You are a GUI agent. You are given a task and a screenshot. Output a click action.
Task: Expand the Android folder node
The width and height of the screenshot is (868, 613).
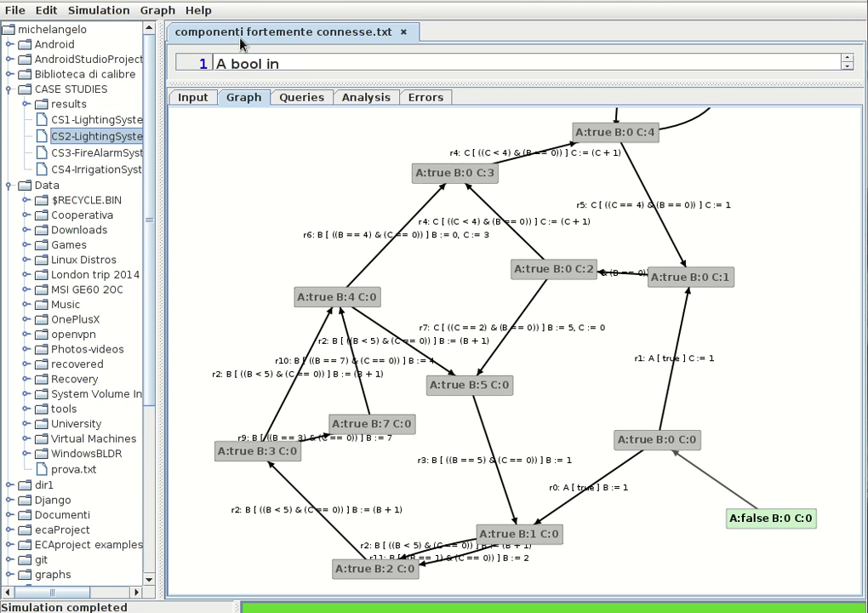(9, 44)
